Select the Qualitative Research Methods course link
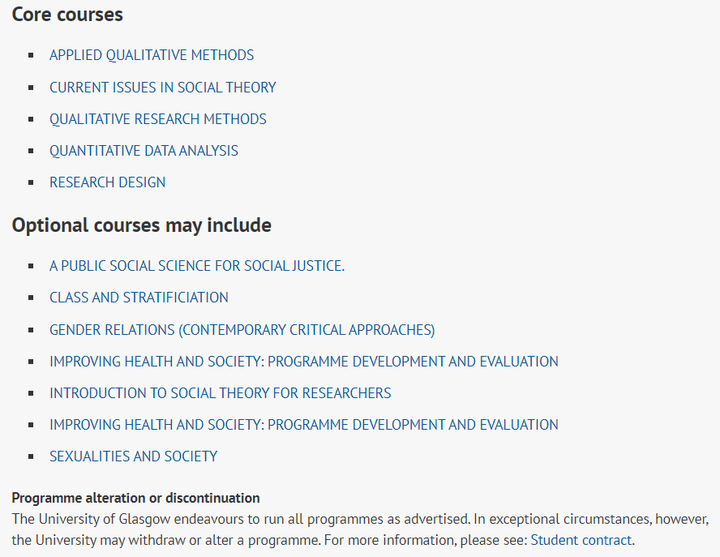The height and width of the screenshot is (557, 720). (x=158, y=119)
